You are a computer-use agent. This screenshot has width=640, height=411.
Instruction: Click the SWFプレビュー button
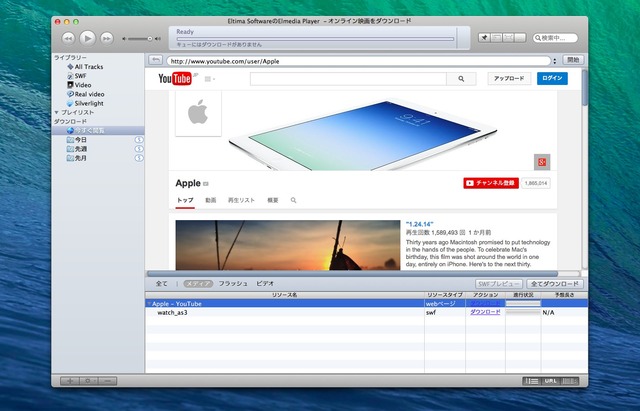499,284
